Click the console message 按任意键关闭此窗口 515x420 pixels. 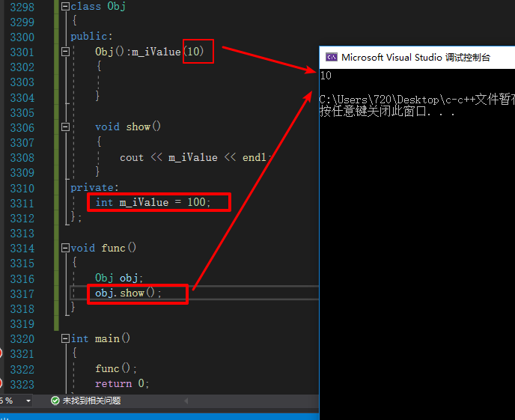pos(388,112)
